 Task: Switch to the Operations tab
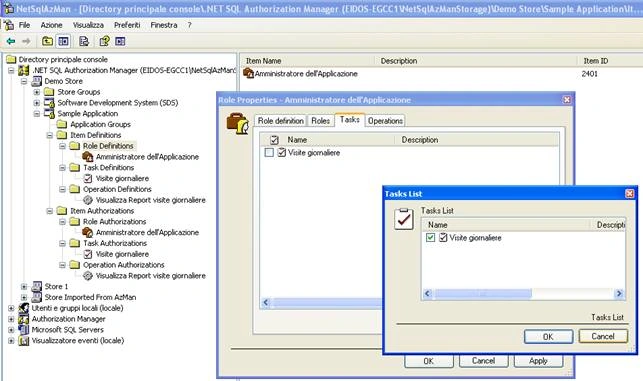(385, 121)
